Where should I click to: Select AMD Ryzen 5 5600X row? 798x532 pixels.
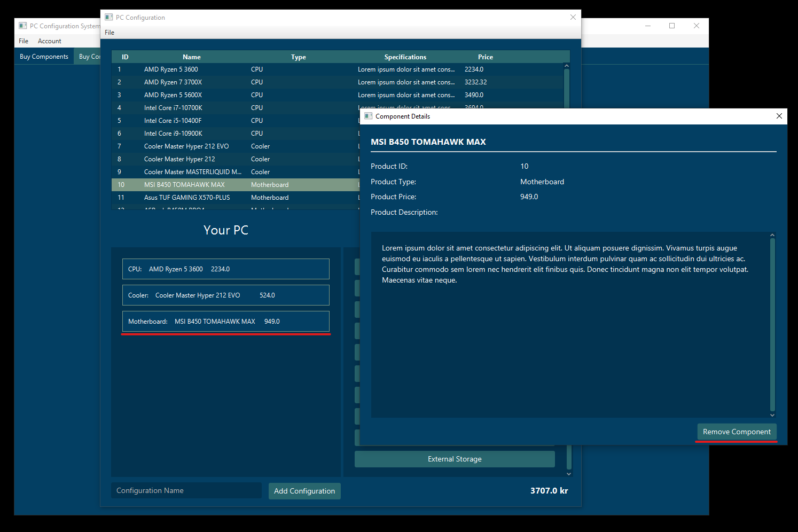(338, 95)
